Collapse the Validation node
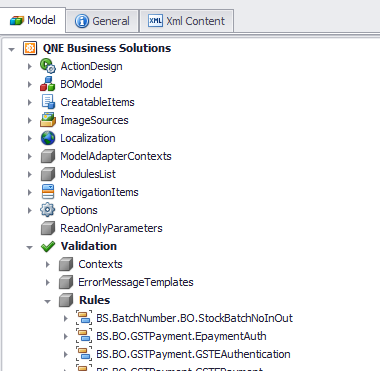Screen dimensions: 381x372 [x=30, y=247]
